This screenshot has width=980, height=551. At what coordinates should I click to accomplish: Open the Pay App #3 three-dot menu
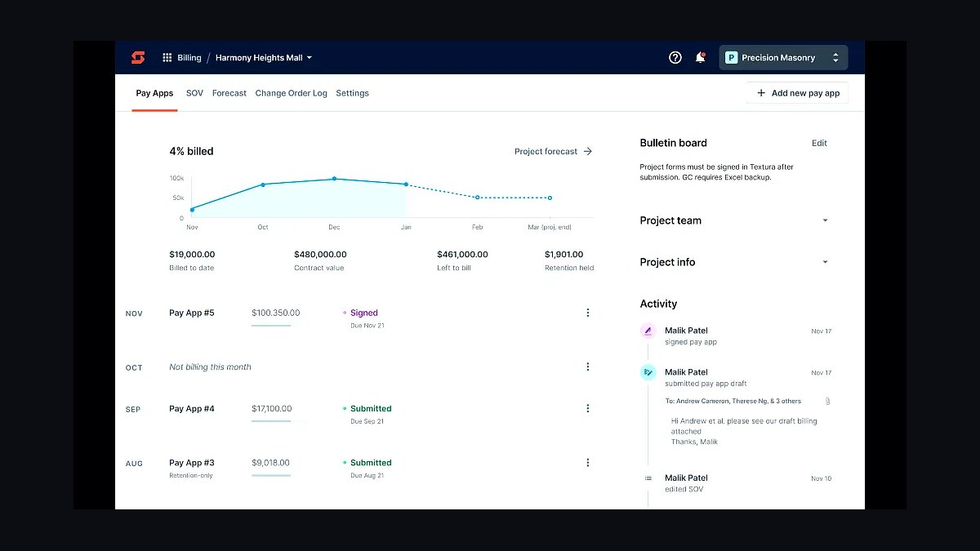(x=588, y=462)
